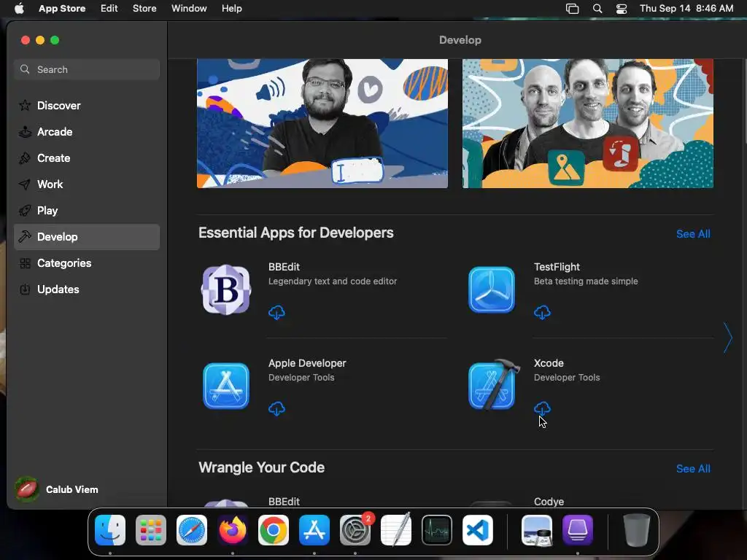Open the Xcode title link
The width and height of the screenshot is (747, 560).
click(x=549, y=363)
